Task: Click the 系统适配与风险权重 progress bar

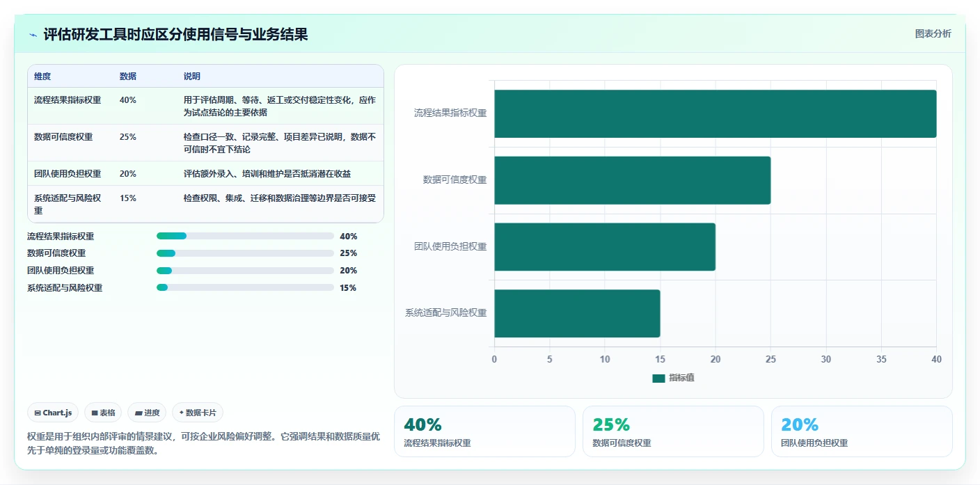Action: [245, 287]
